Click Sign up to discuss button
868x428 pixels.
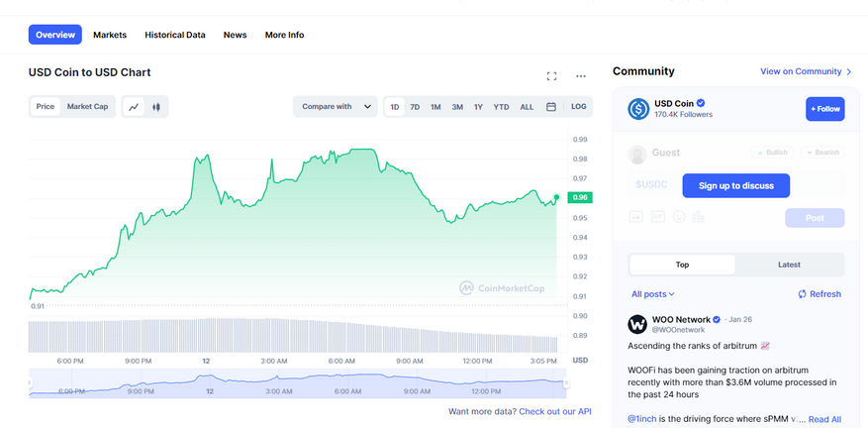point(735,185)
